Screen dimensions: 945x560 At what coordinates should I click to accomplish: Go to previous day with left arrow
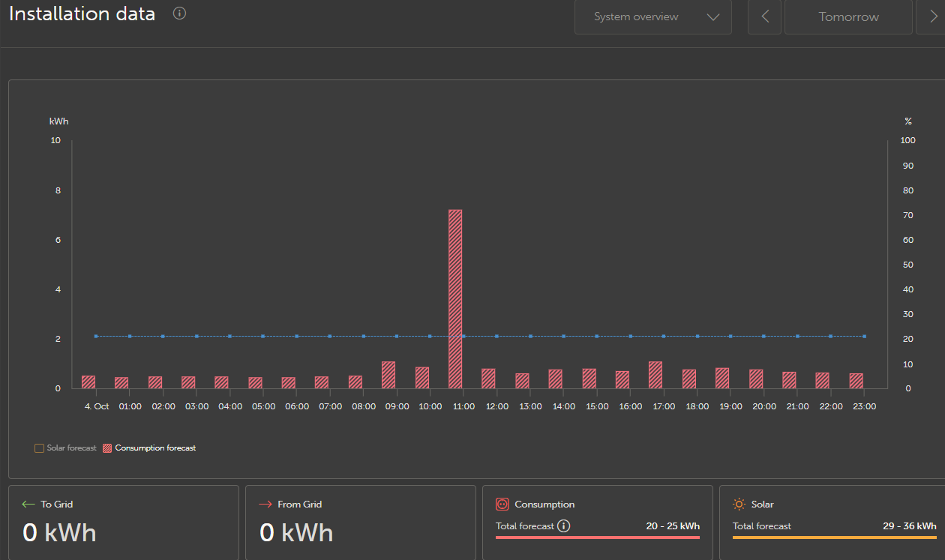pos(765,16)
